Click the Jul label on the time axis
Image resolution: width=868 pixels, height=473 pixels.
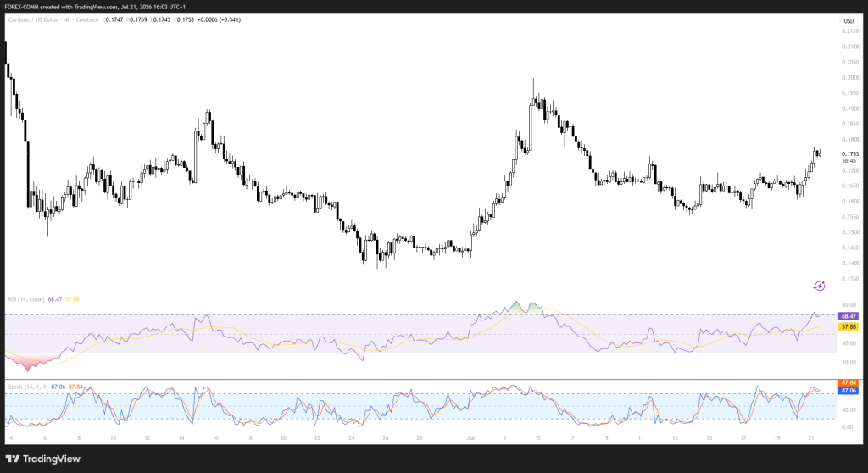point(470,438)
